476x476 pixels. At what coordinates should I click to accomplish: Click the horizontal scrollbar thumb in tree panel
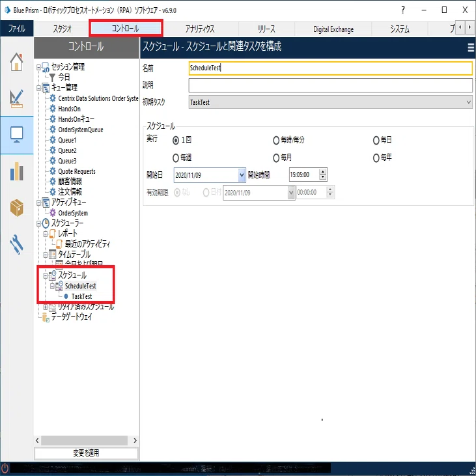[85, 440]
